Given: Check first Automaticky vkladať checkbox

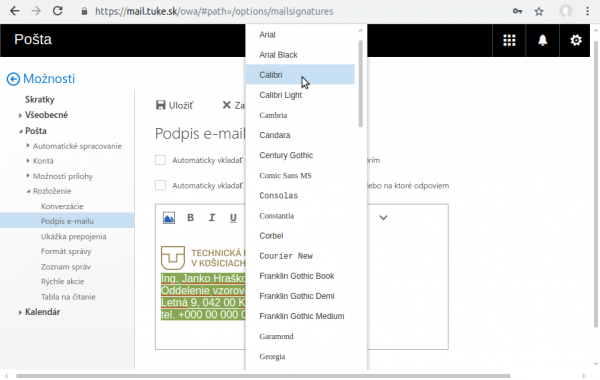Looking at the screenshot, I should [x=160, y=160].
